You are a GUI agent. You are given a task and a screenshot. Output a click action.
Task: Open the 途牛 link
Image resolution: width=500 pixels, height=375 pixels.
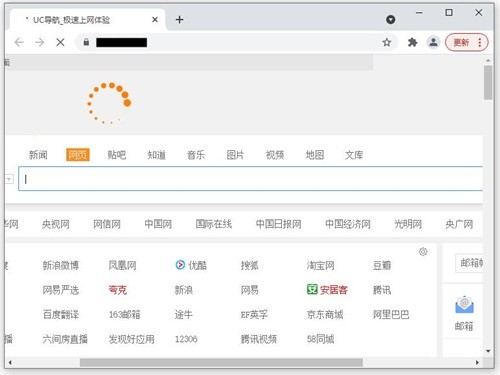point(184,314)
